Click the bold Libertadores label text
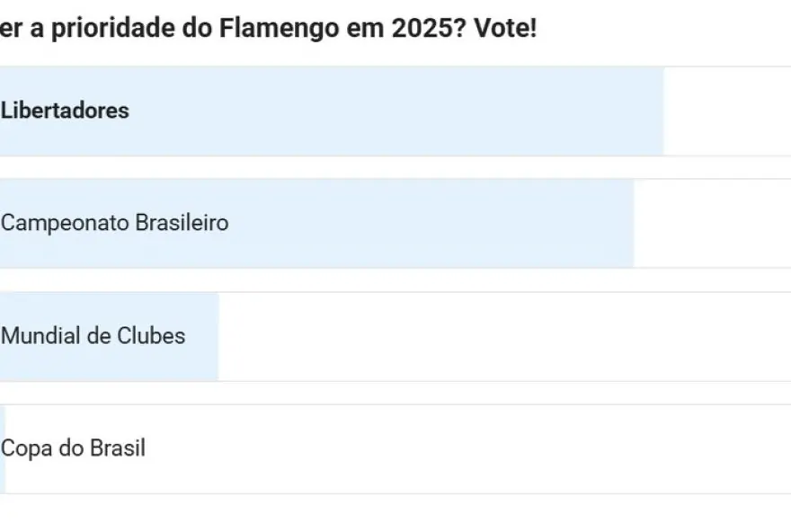The width and height of the screenshot is (791, 532). [x=65, y=111]
